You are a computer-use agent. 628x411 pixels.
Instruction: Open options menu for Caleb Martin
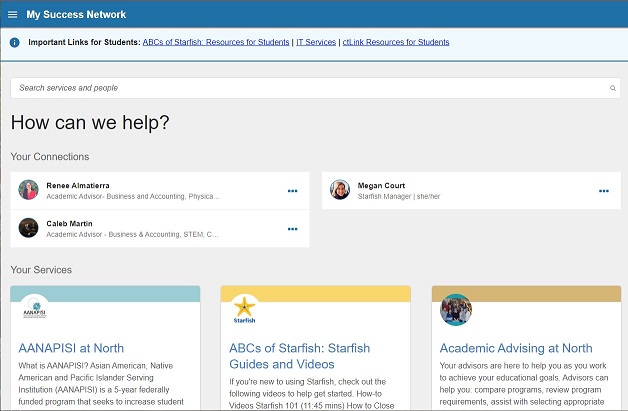(x=292, y=228)
